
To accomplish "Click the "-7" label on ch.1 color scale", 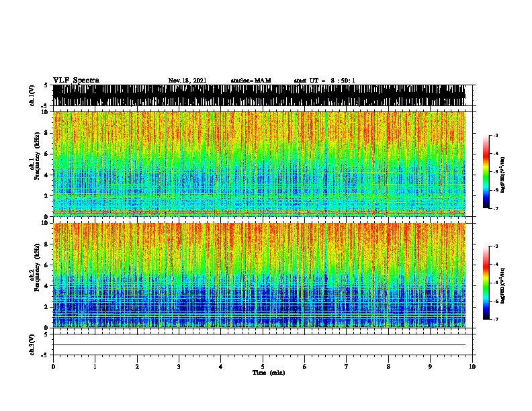I will coord(496,208).
